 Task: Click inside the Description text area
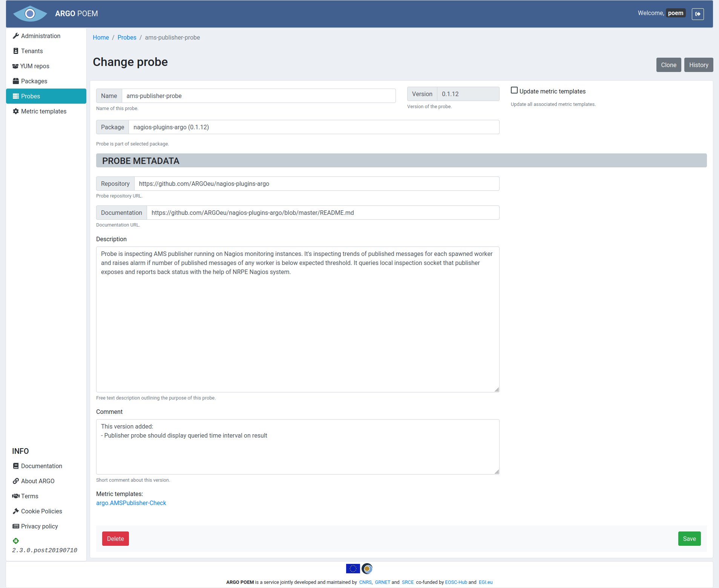(x=297, y=319)
